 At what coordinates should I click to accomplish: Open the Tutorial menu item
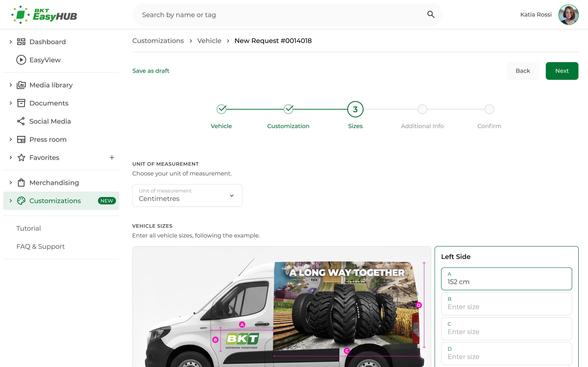pos(28,228)
